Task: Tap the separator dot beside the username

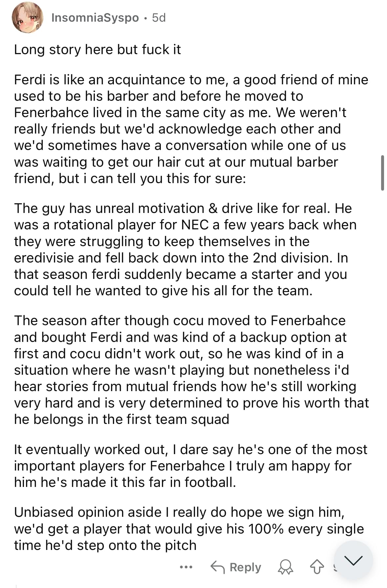Action: point(145,18)
